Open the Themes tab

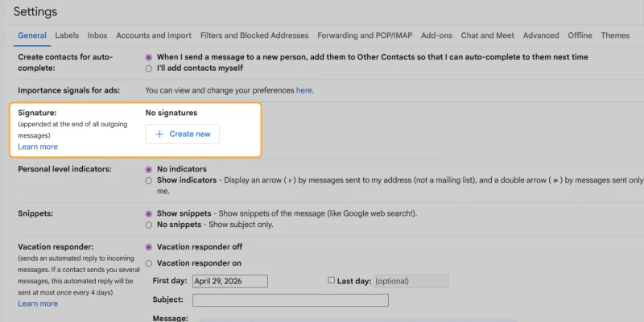click(x=615, y=35)
